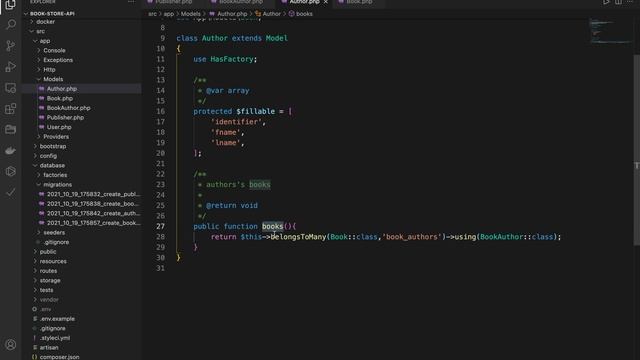Image resolution: width=640 pixels, height=360 pixels.
Task: Open the Accounts menu icon
Action: point(11,345)
